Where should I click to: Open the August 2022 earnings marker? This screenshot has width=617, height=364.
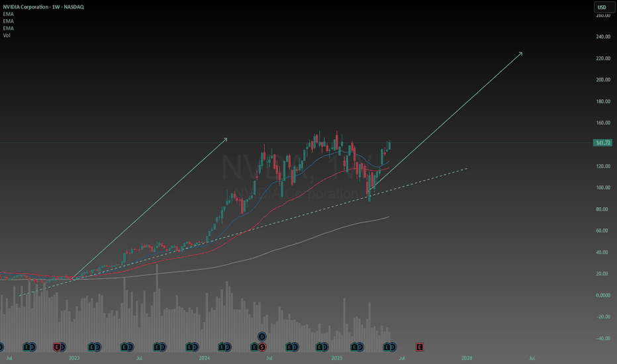[26, 347]
